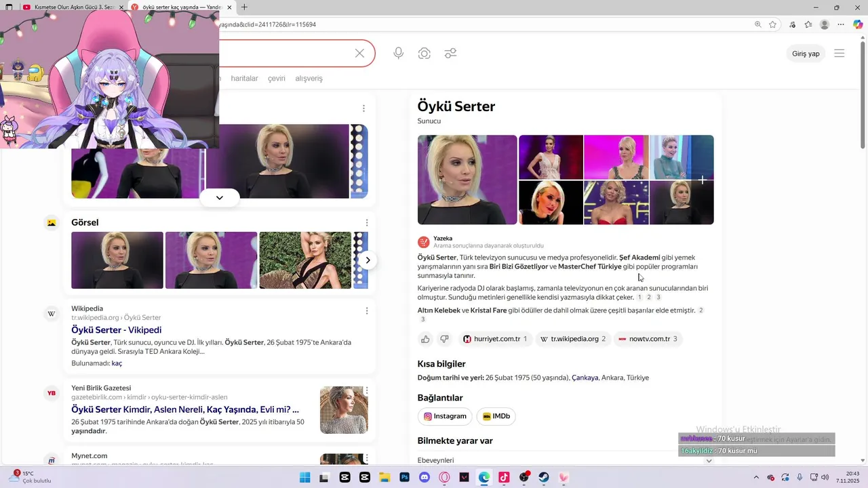Open the çeviri search tab

click(x=277, y=79)
